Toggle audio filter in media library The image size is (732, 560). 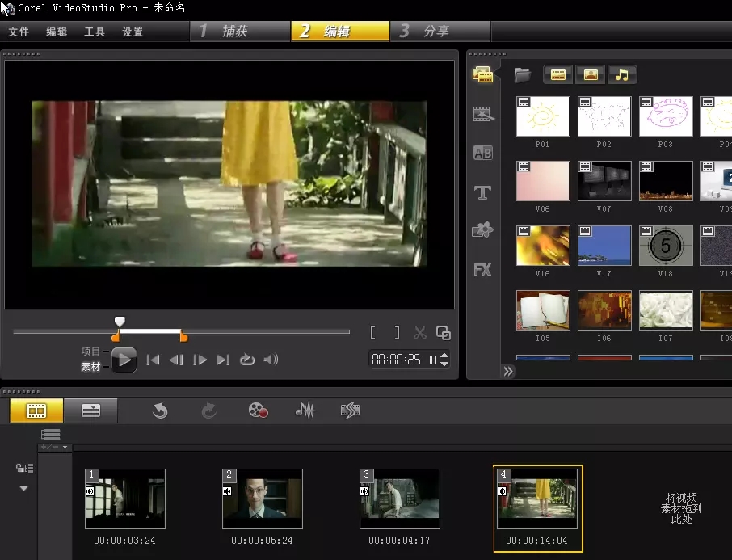[622, 75]
